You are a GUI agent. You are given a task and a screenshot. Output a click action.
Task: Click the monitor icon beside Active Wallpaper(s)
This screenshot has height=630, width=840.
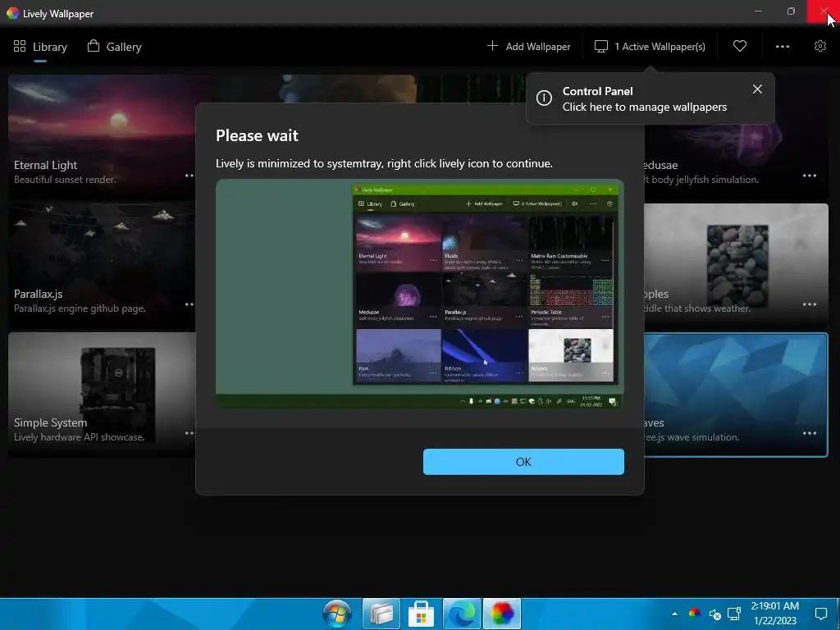point(601,47)
